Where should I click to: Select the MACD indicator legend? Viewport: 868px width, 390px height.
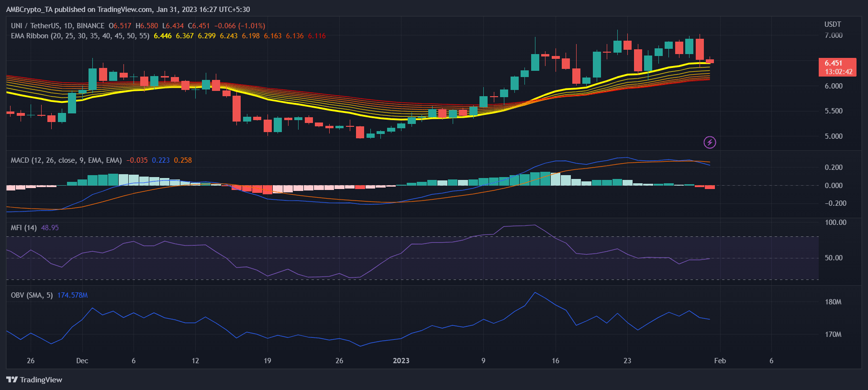[x=66, y=160]
